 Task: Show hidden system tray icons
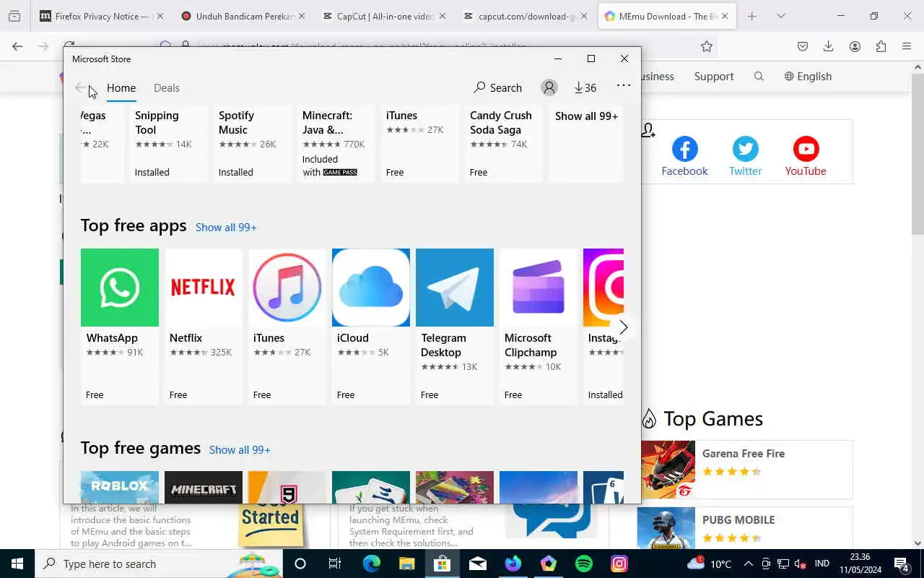(749, 564)
